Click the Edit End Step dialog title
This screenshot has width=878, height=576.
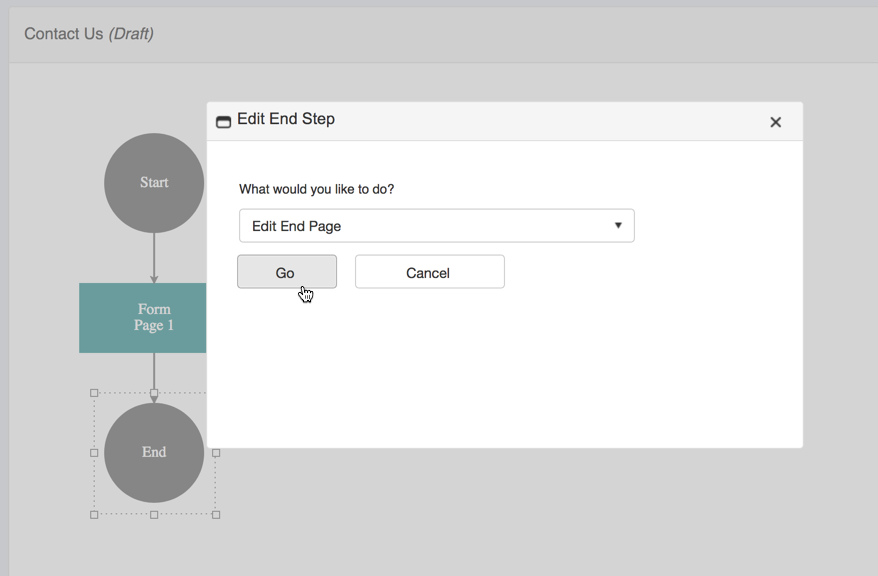(286, 119)
